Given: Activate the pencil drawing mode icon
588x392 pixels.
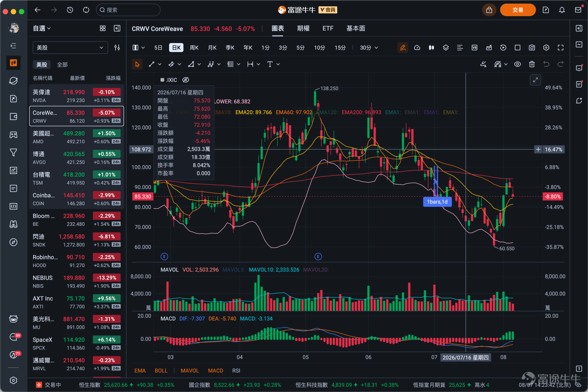Looking at the screenshot, I should 403,48.
